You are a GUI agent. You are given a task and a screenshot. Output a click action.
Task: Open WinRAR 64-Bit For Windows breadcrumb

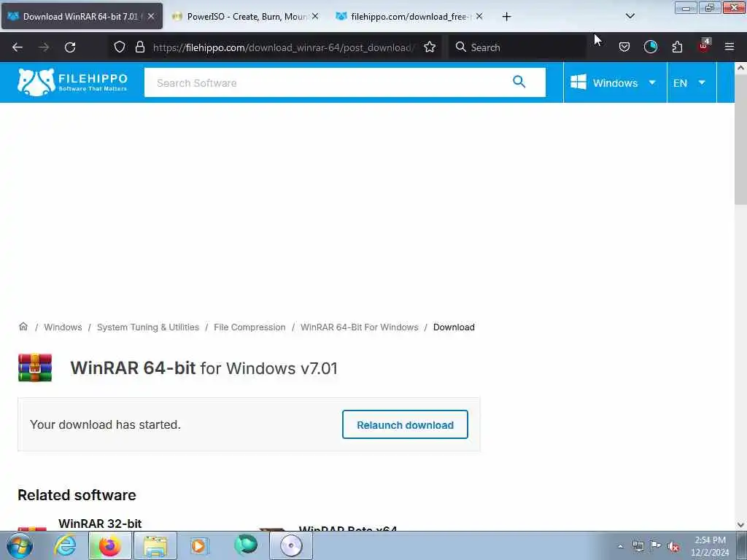pyautogui.click(x=359, y=327)
